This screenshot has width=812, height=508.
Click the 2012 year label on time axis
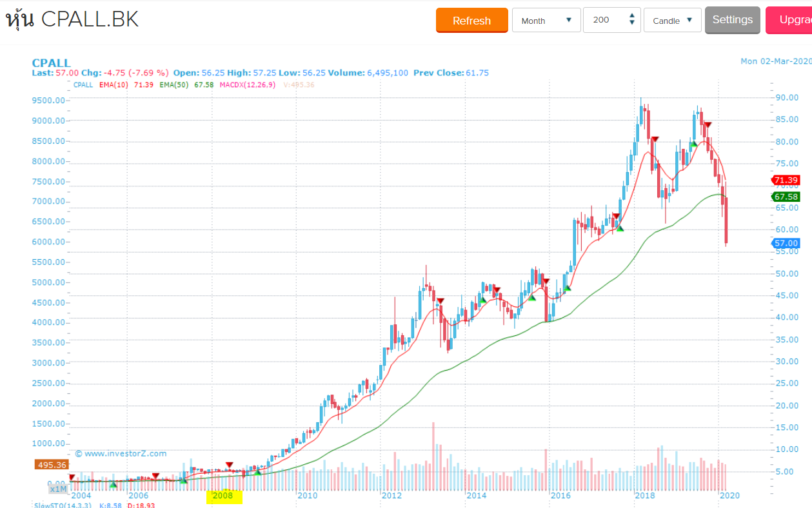(391, 495)
